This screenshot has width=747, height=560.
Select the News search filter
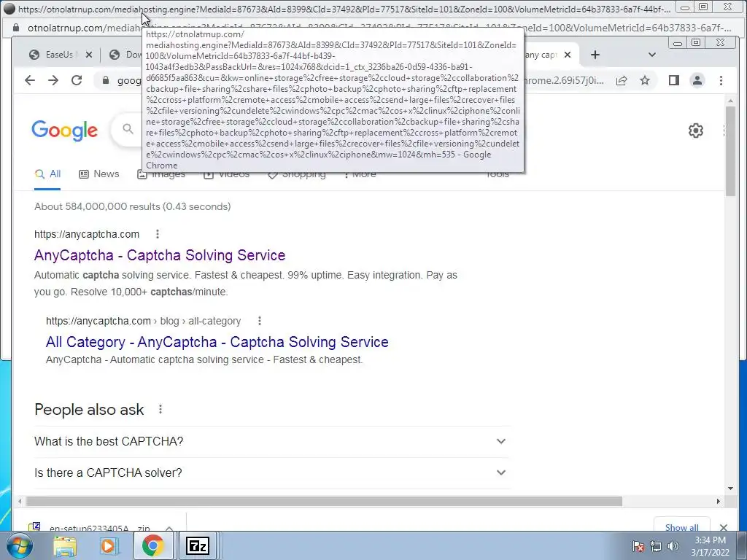(x=99, y=174)
